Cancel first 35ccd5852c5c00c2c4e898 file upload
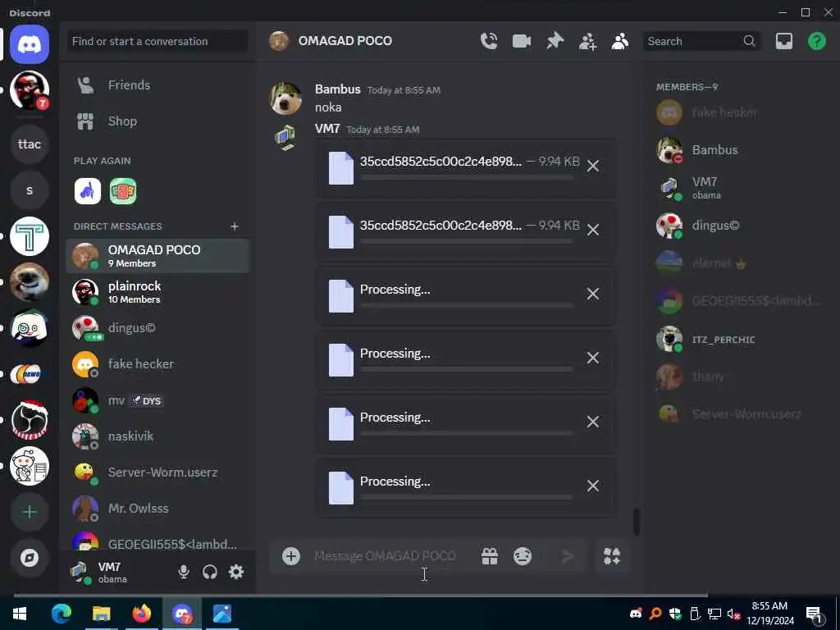840x630 pixels. (592, 166)
